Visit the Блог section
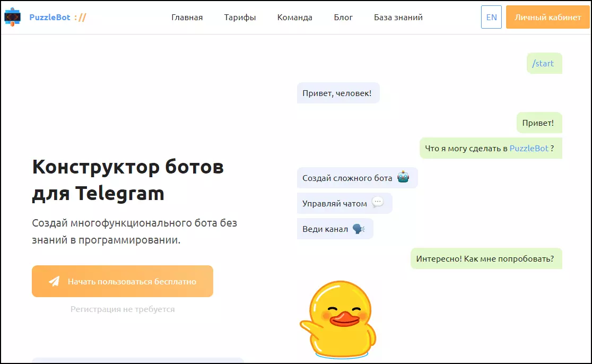 [x=343, y=18]
